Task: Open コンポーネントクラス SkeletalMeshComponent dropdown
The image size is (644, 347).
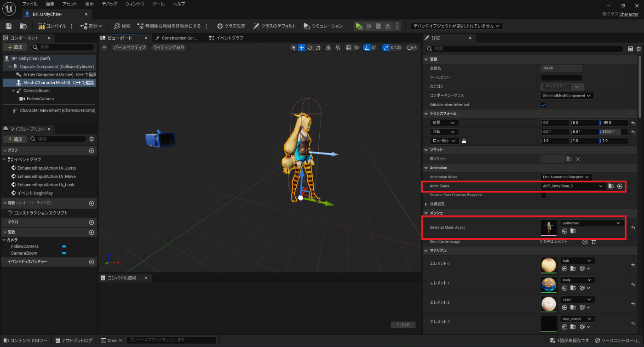Action: [x=567, y=96]
